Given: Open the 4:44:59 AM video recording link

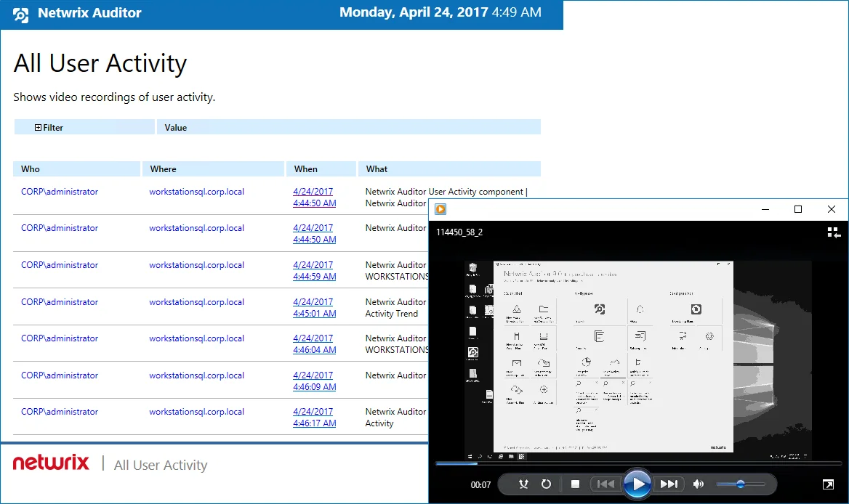Looking at the screenshot, I should coord(314,271).
